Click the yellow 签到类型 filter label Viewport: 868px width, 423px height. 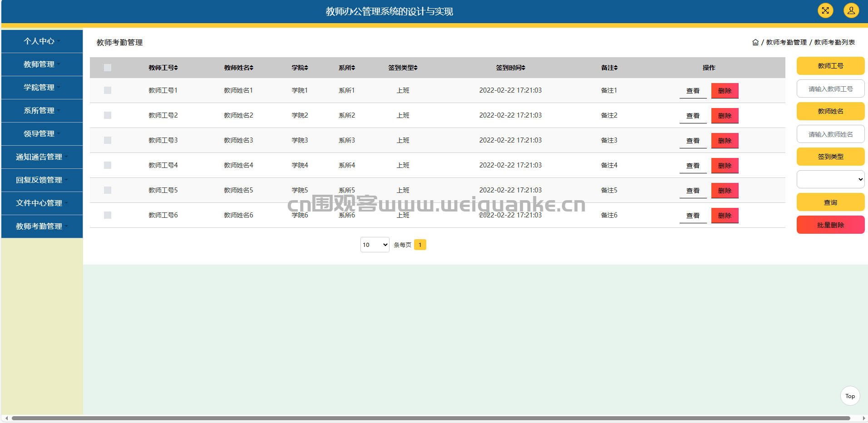[x=830, y=157]
